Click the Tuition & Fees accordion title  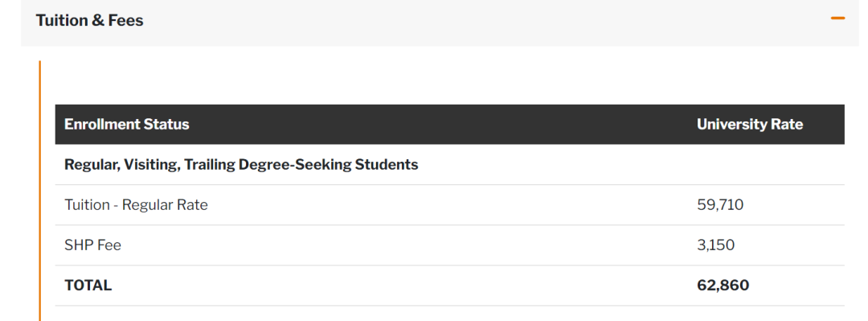pyautogui.click(x=90, y=20)
